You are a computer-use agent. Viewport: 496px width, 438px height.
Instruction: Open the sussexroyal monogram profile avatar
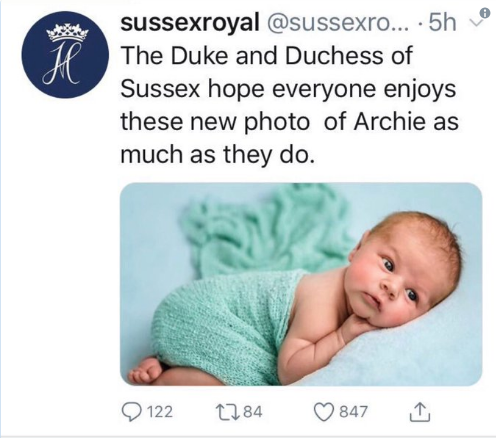click(x=64, y=55)
